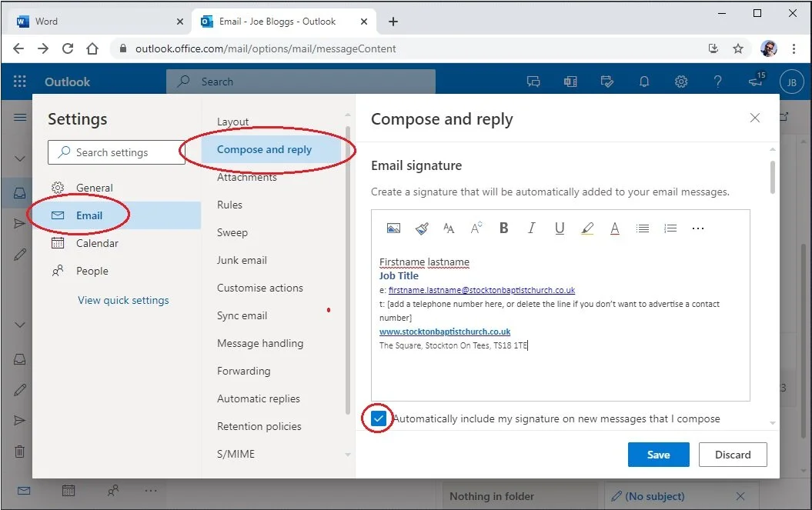This screenshot has width=812, height=510.
Task: Select People settings category
Action: [x=116, y=271]
